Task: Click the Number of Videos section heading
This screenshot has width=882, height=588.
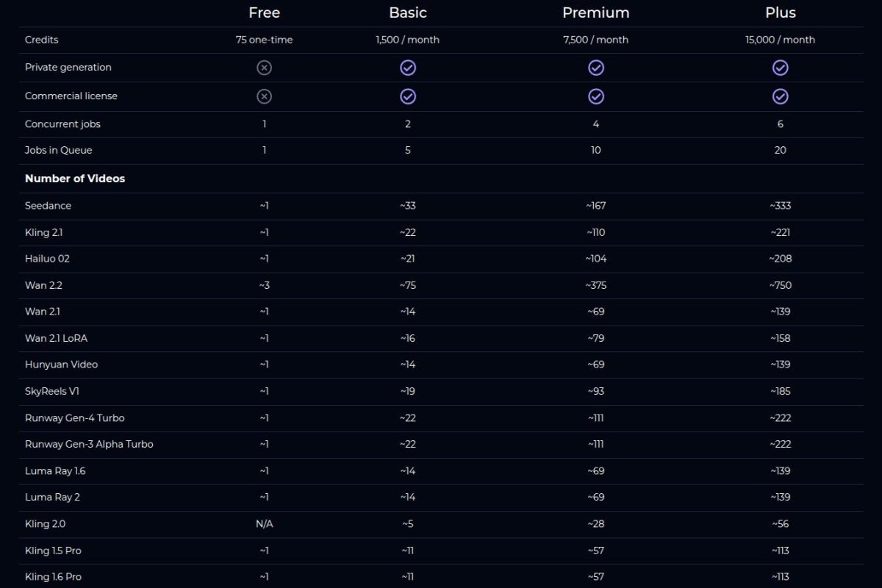Action: tap(75, 179)
